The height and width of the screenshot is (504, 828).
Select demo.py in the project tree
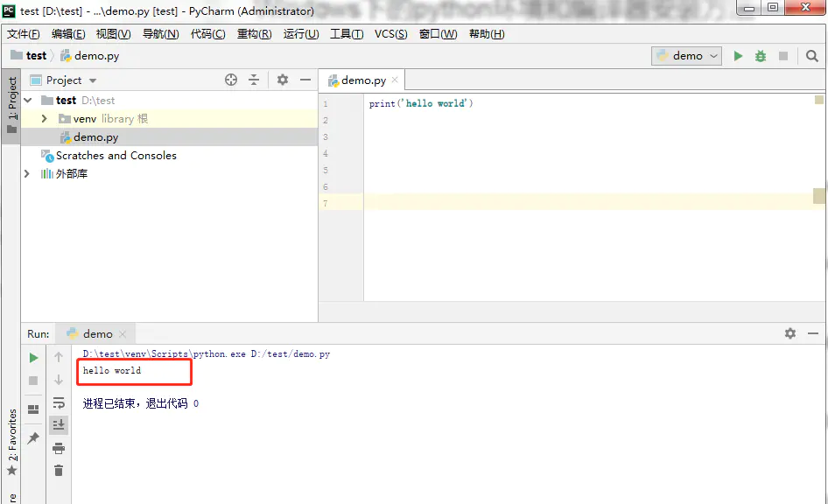tap(169, 137)
